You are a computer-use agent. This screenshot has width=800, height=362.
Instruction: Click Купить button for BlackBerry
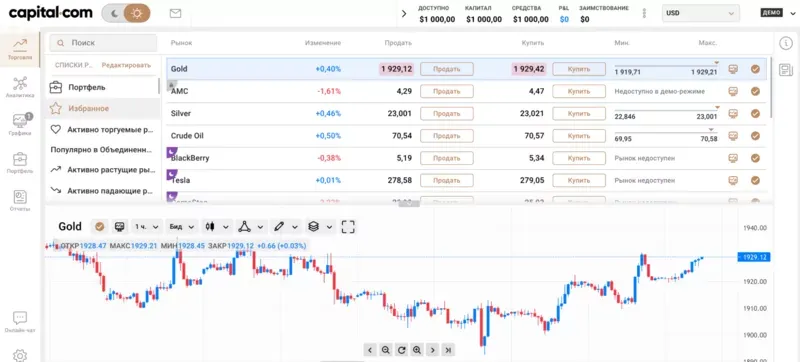pyautogui.click(x=579, y=158)
